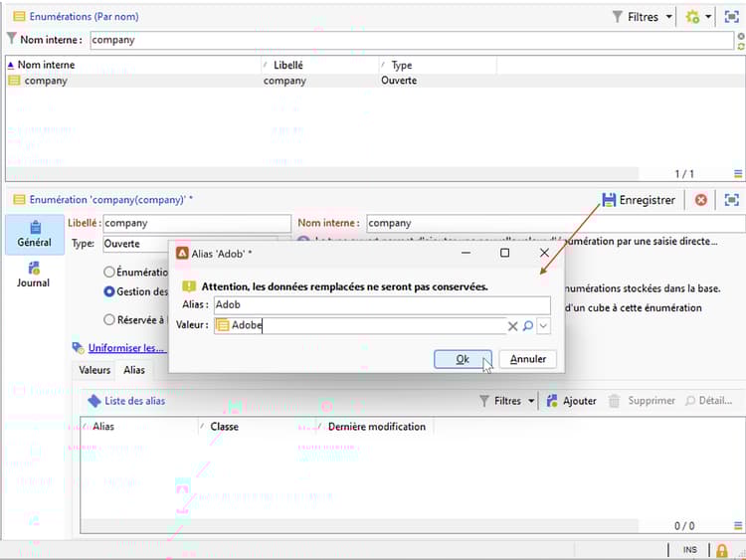Click the company cell in the Libellé column

pyautogui.click(x=284, y=81)
